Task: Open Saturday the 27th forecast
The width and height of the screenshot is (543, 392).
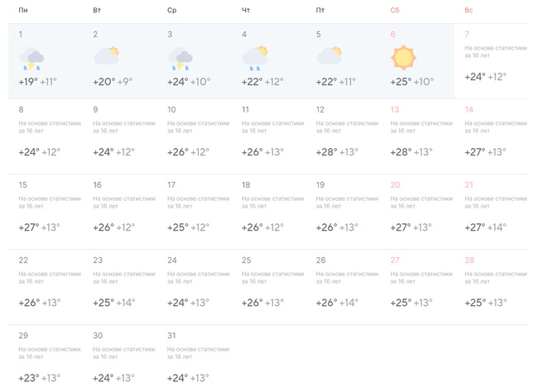Action: click(x=420, y=286)
